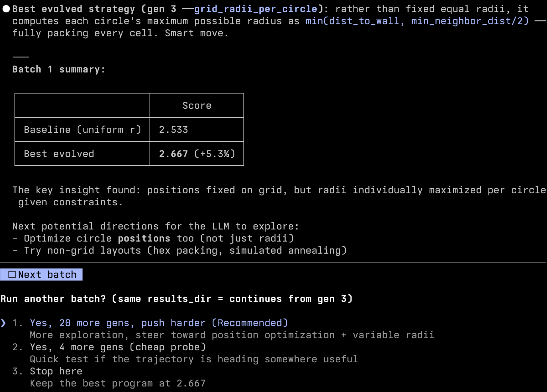
Task: Click the 2.667 (+5.3%) score cell
Action: (x=197, y=154)
